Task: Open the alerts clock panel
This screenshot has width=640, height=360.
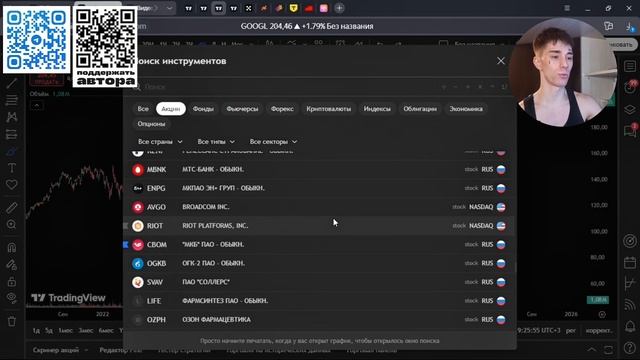Action: click(x=630, y=87)
